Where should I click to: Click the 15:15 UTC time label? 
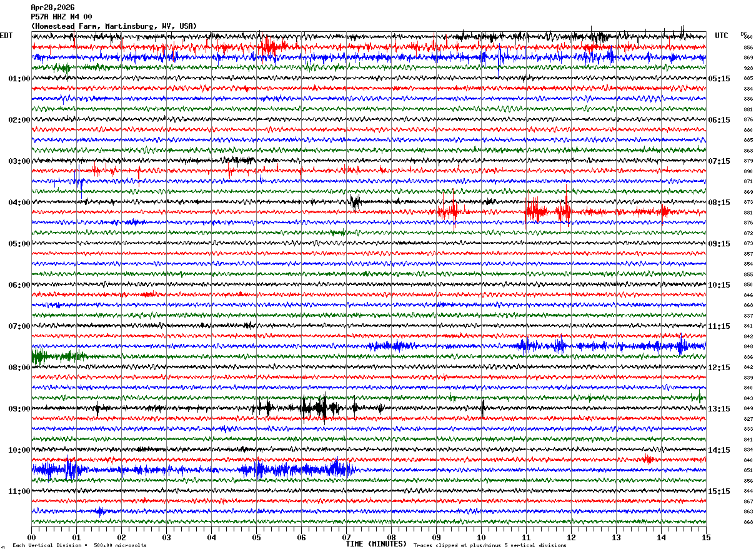coord(719,491)
